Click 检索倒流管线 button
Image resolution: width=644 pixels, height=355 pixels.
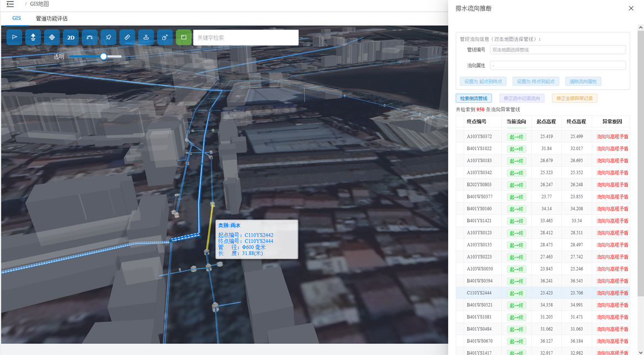click(473, 99)
